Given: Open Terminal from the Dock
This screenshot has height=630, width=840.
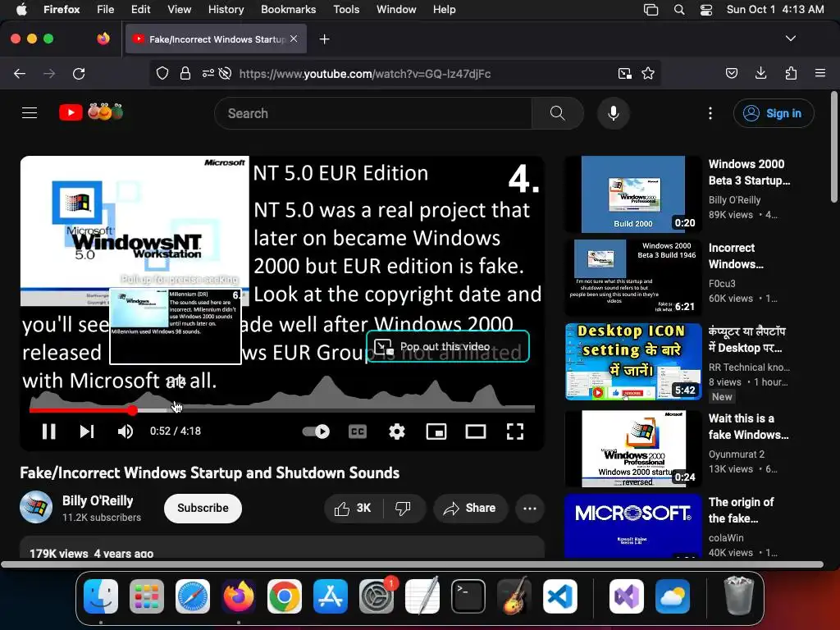Looking at the screenshot, I should click(468, 596).
